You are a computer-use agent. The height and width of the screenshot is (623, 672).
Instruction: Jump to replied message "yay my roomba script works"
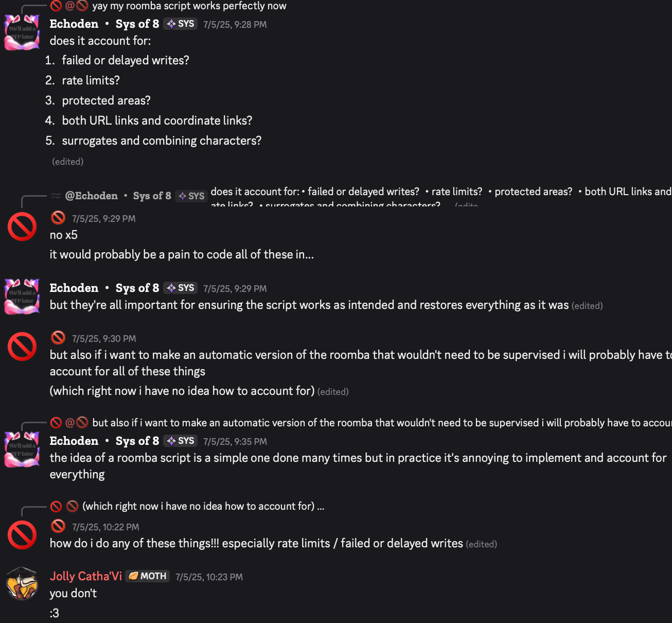[x=189, y=6]
